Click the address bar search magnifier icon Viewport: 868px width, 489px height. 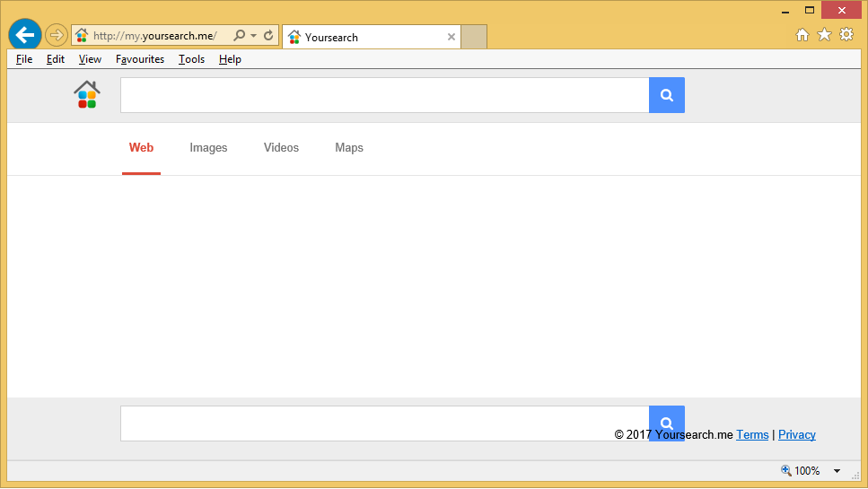239,35
